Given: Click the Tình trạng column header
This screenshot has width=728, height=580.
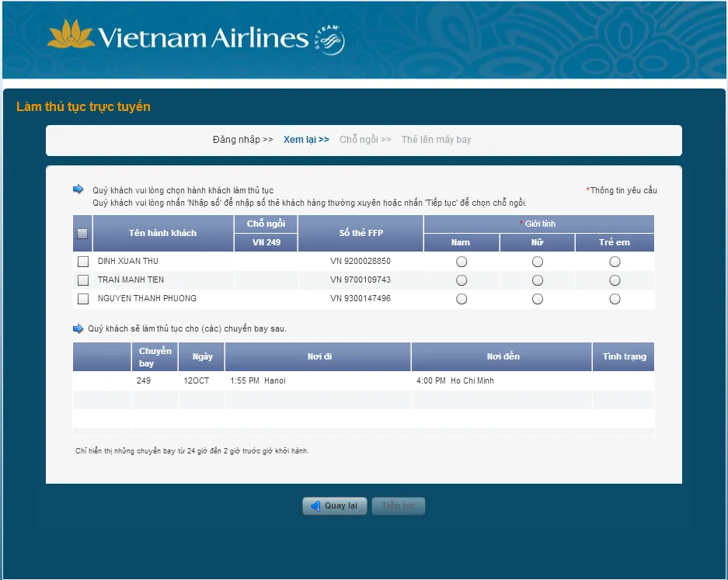Looking at the screenshot, I should 624,357.
